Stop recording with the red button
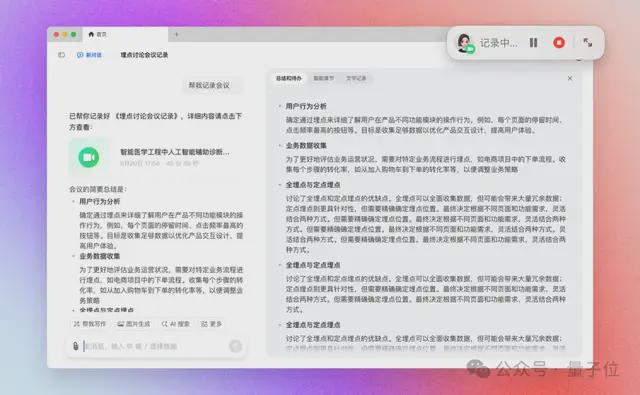This screenshot has height=395, width=640. (559, 42)
